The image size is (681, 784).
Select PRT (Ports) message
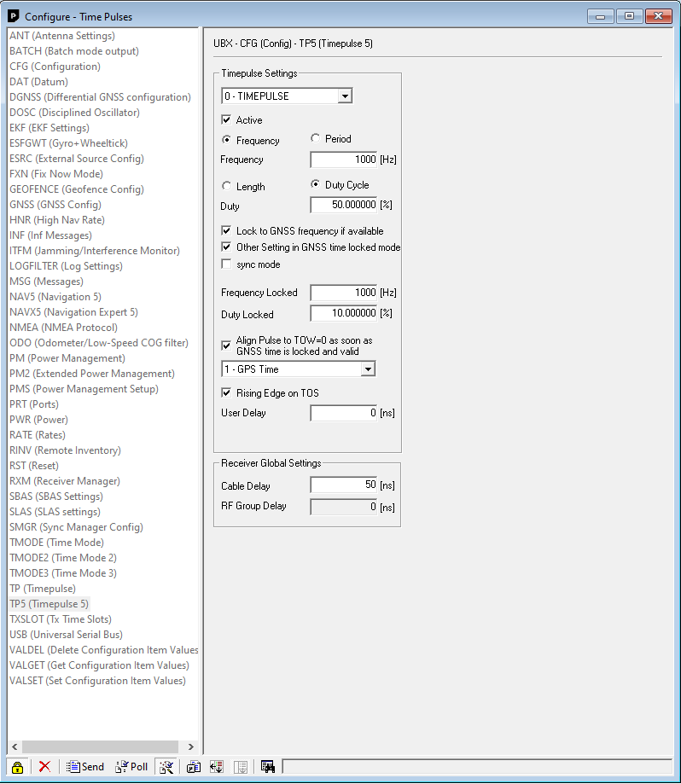(x=34, y=404)
